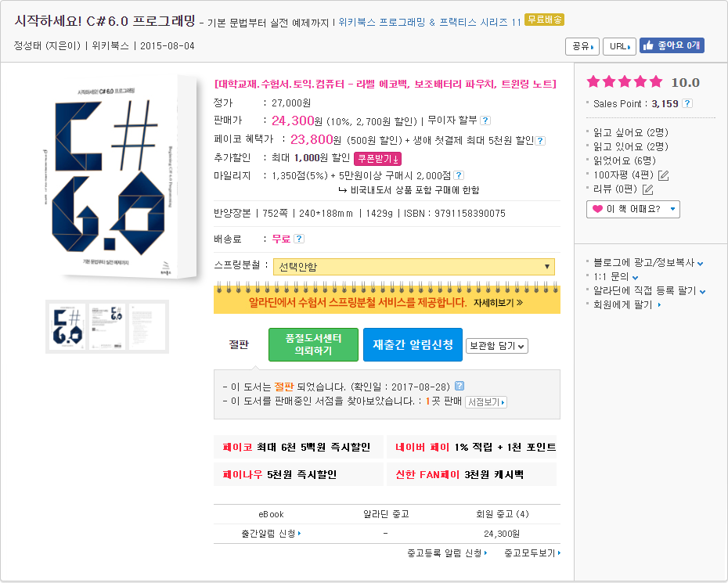This screenshot has height=583, width=728.
Task: Click the 서점보기 button
Action: pos(486,402)
